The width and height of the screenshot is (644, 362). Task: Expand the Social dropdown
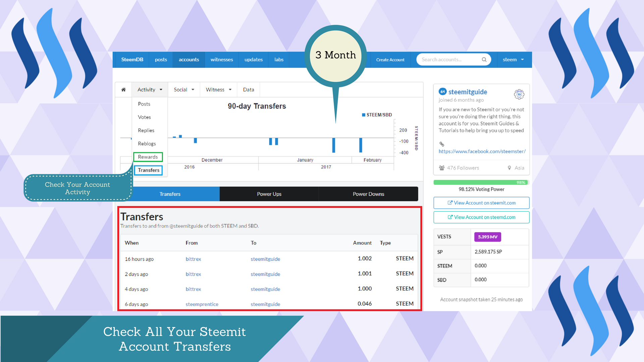tap(184, 89)
